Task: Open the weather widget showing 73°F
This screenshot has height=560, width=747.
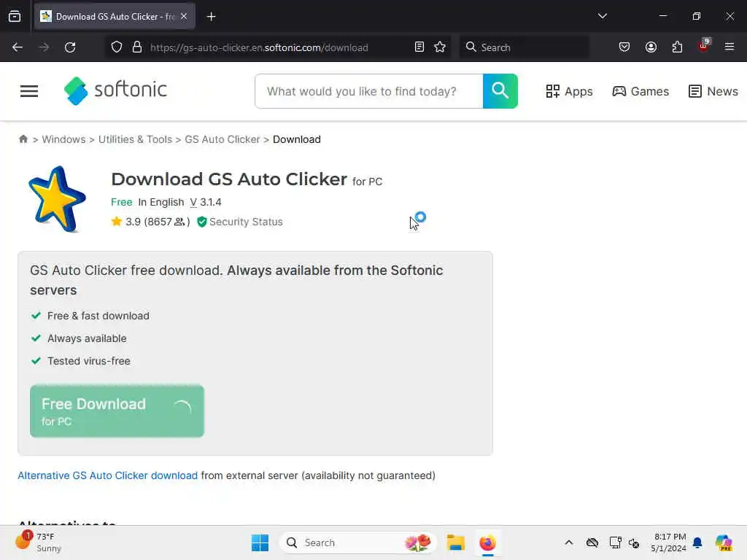Action: pyautogui.click(x=38, y=542)
